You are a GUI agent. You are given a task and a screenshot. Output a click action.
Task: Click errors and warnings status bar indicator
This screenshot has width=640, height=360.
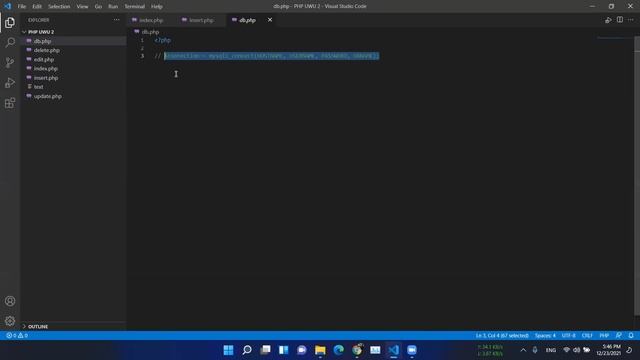coord(17,335)
